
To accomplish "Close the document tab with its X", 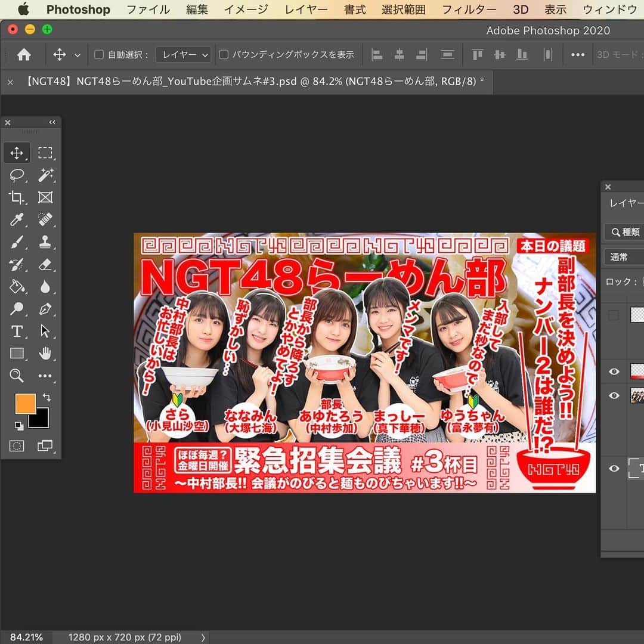I will [10, 82].
